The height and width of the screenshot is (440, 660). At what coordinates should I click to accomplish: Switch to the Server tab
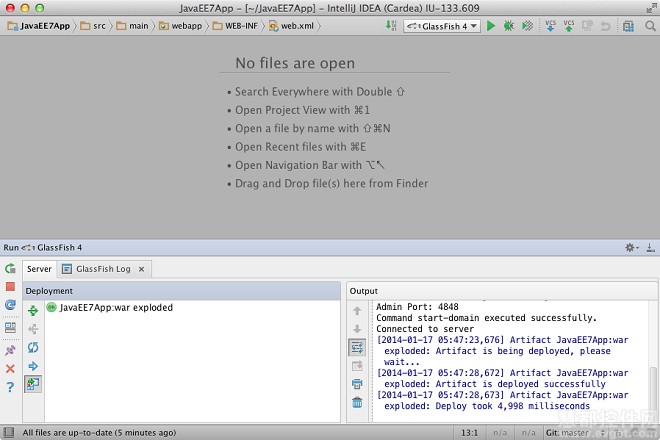click(x=39, y=269)
